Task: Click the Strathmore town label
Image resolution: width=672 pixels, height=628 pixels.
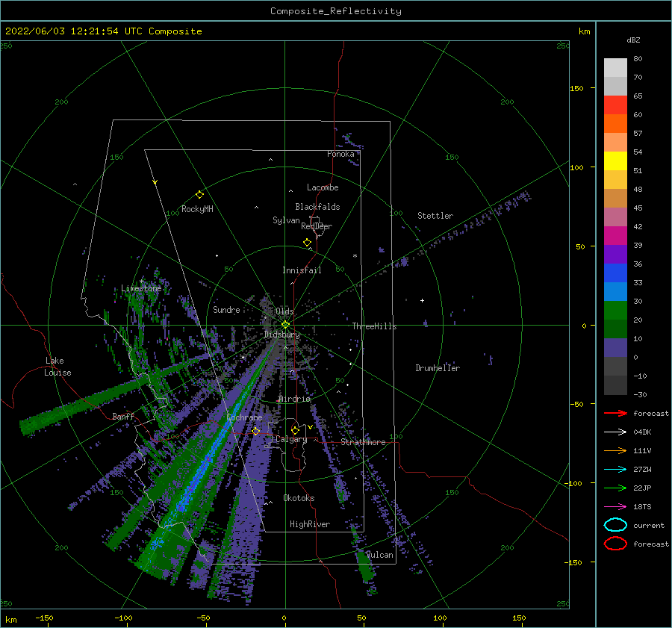Action: (x=363, y=442)
